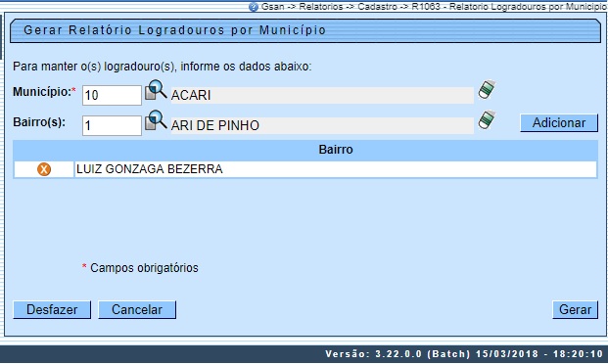This screenshot has width=608, height=364.
Task: Remove LUIZ GONZAGA BEZERRA with orange X icon
Action: [x=44, y=169]
